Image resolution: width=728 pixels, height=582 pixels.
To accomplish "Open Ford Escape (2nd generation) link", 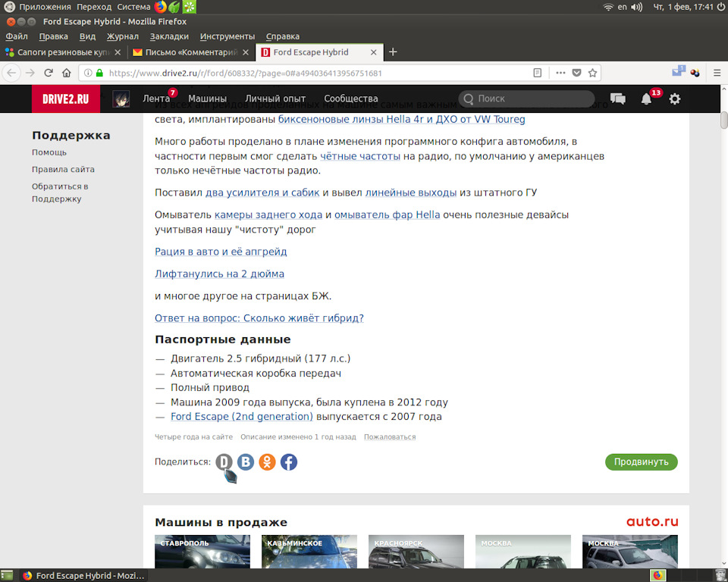I will [242, 417].
